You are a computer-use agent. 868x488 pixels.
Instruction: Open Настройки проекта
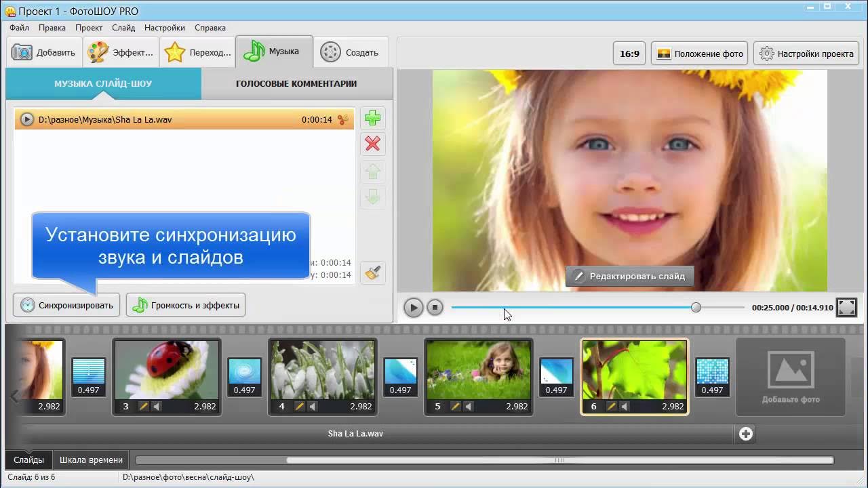click(x=806, y=54)
